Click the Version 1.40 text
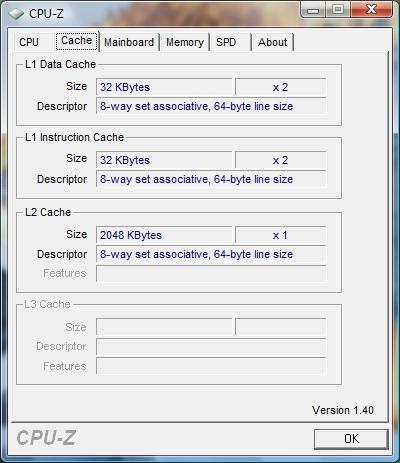 [343, 410]
